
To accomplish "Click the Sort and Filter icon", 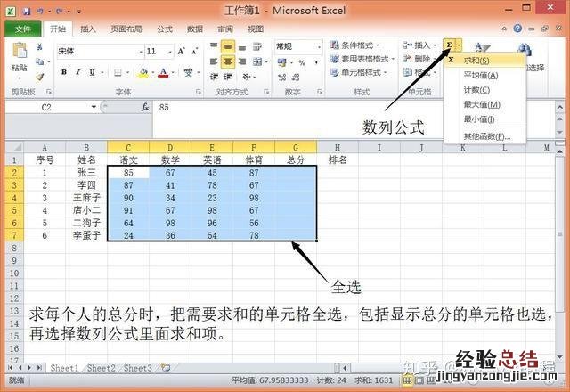I will tap(483, 48).
